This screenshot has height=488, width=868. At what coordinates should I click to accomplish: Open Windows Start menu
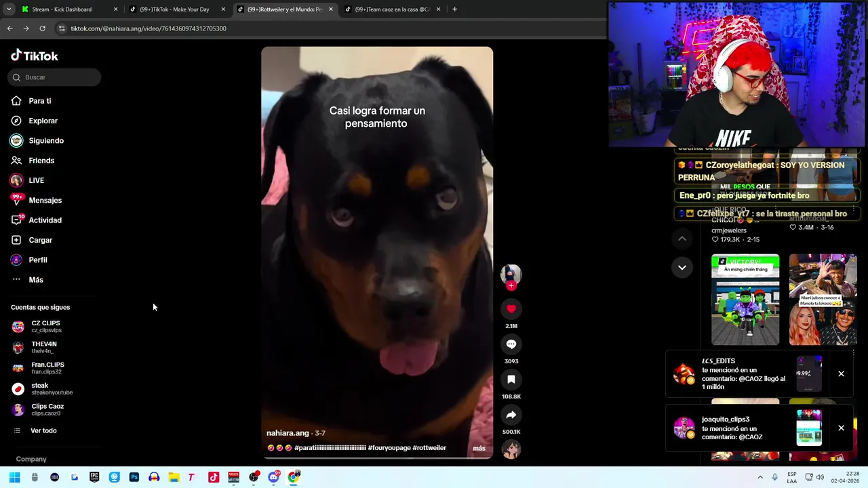click(15, 477)
